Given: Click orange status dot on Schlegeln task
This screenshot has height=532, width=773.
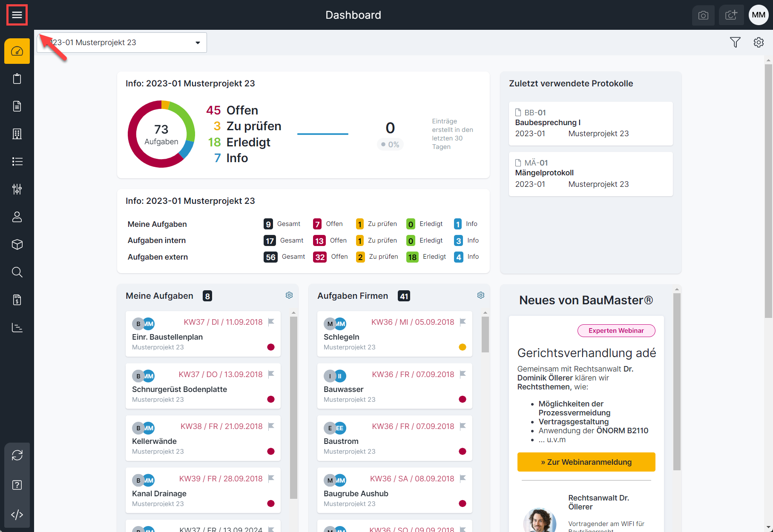Looking at the screenshot, I should [463, 347].
